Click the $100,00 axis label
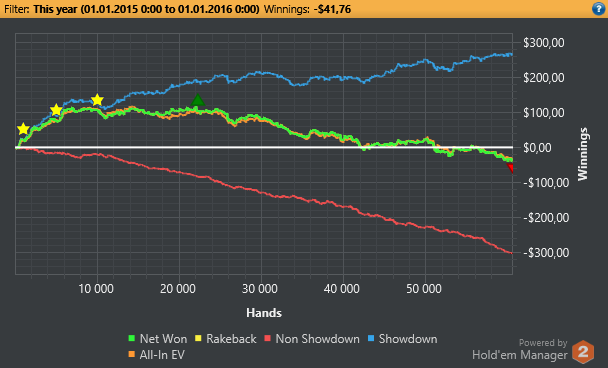Image resolution: width=608 pixels, height=368 pixels. click(544, 112)
